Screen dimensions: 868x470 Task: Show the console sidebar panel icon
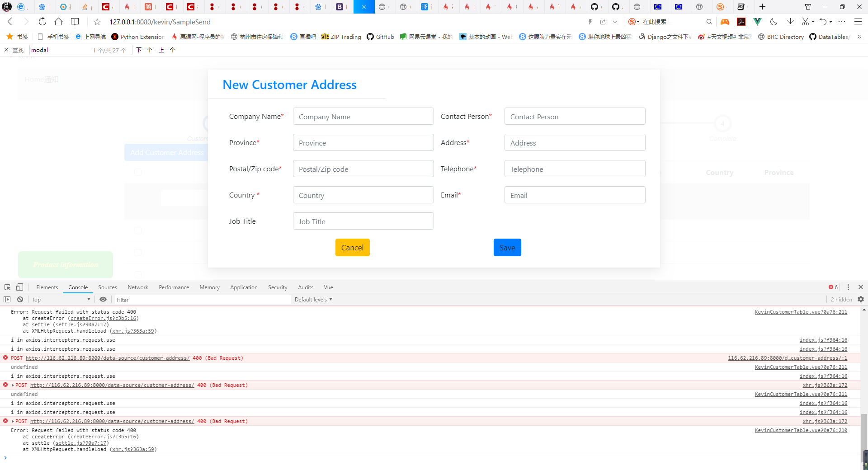tap(7, 299)
